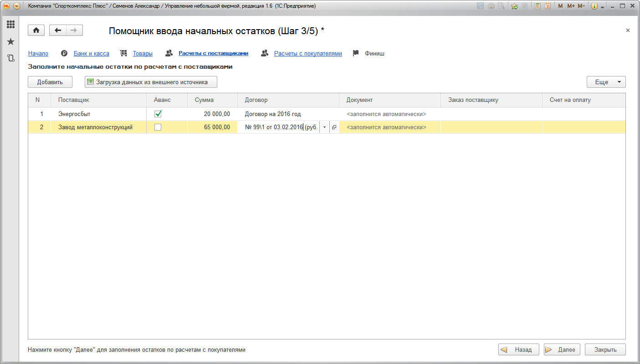The width and height of the screenshot is (640, 364).
Task: Go to the Банк и касса step
Action: pyautogui.click(x=92, y=53)
